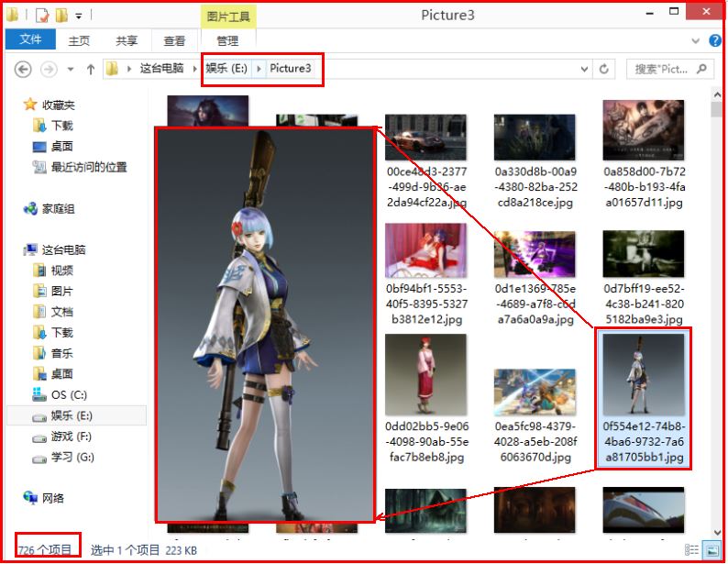Expand the arrow after 这台电脑 breadcrumb
This screenshot has width=728, height=564.
[x=194, y=69]
